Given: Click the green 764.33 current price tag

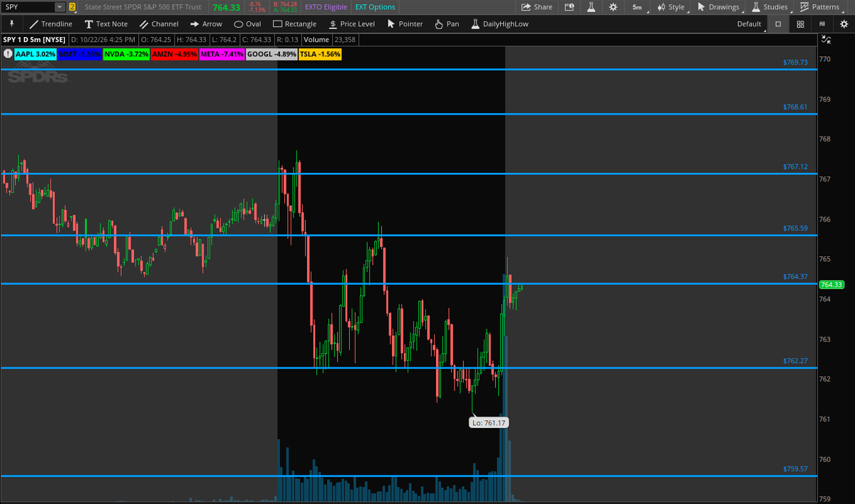Looking at the screenshot, I should point(831,285).
